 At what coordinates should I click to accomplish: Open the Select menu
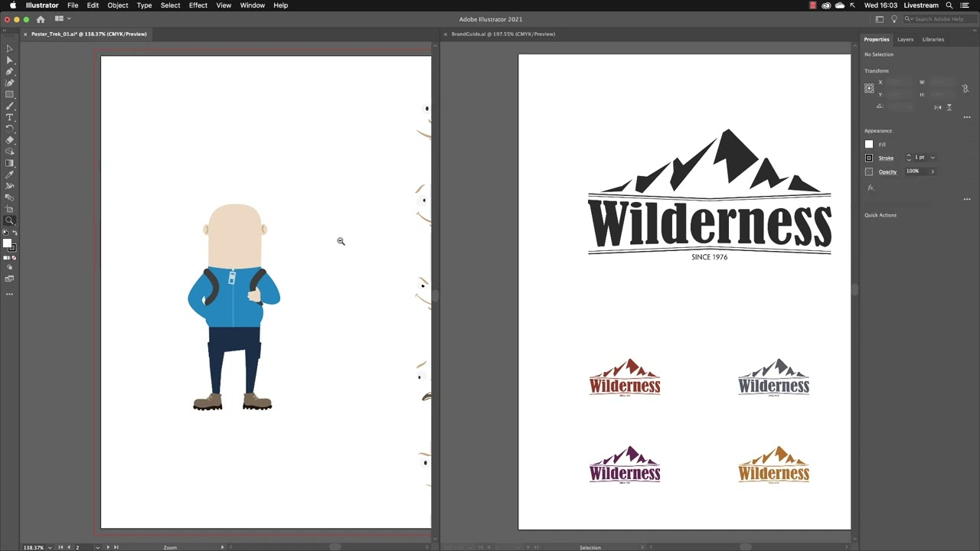[x=171, y=5]
